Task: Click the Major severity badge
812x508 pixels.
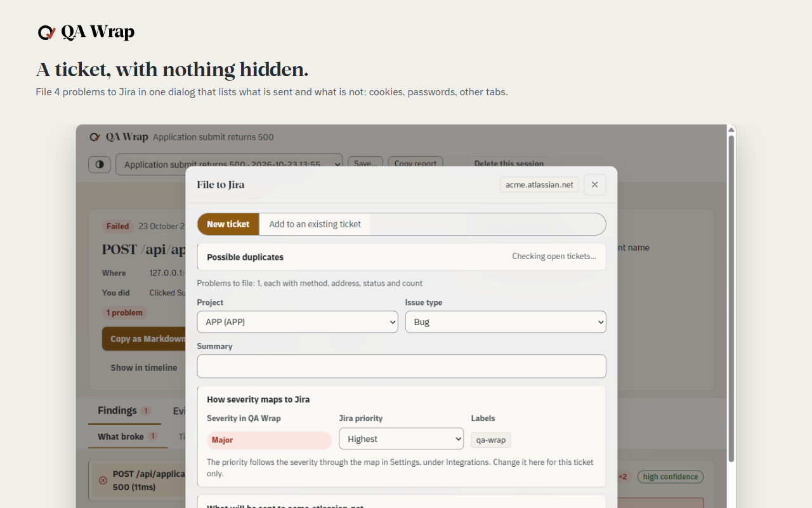Action: click(270, 440)
